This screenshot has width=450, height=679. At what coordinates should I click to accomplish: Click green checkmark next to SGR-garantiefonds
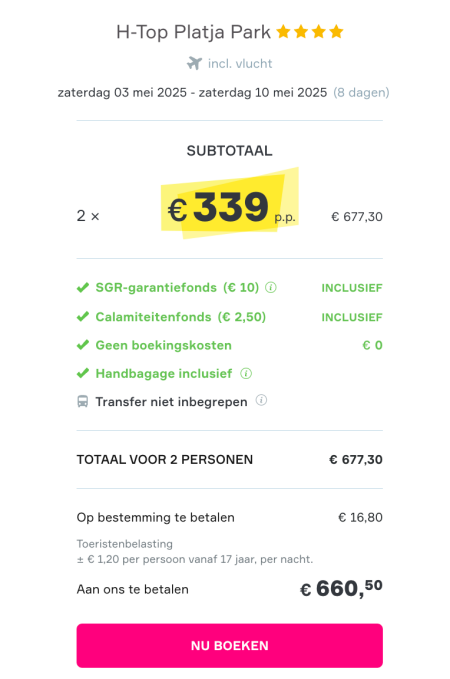pyautogui.click(x=83, y=288)
